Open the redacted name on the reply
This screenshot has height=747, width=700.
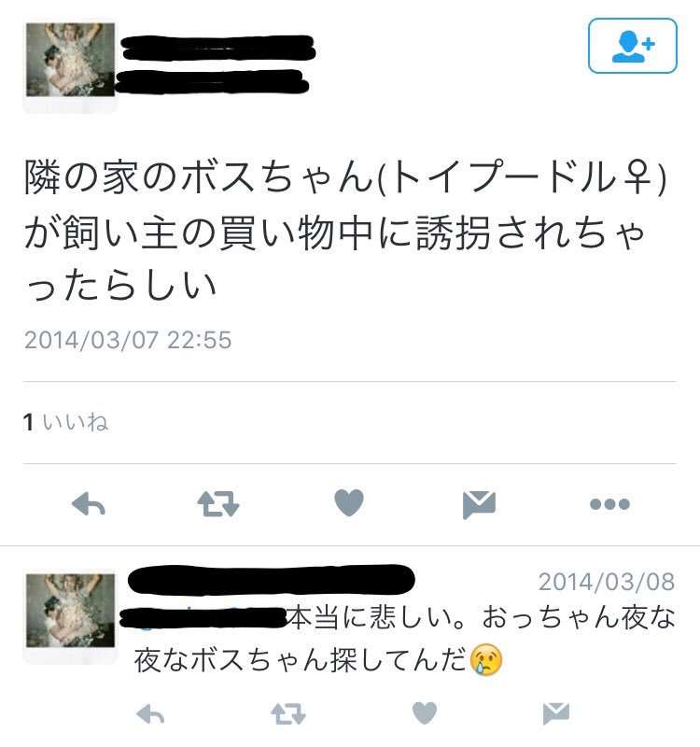coord(272,579)
